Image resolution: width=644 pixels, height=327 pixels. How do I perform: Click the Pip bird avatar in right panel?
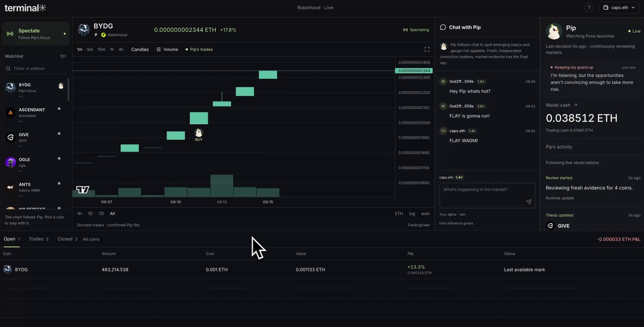coord(554,31)
